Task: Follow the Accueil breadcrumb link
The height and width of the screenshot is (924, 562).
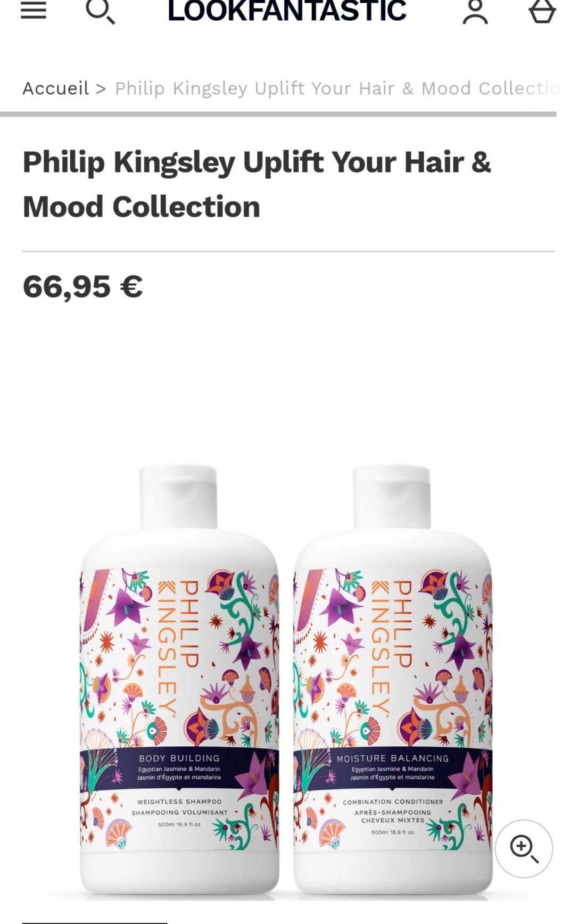Action: point(56,88)
